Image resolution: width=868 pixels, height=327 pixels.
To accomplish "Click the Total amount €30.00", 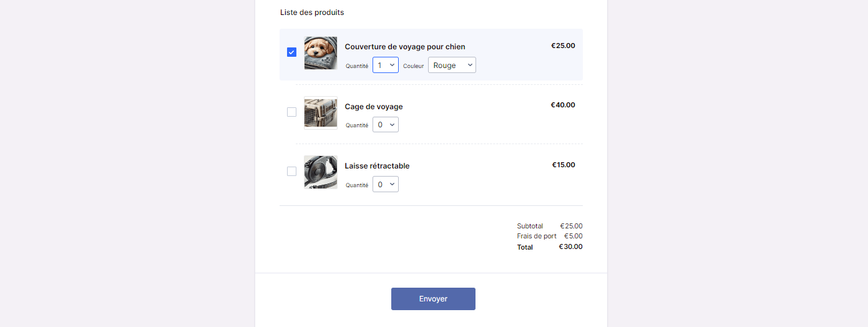I will pyautogui.click(x=570, y=246).
